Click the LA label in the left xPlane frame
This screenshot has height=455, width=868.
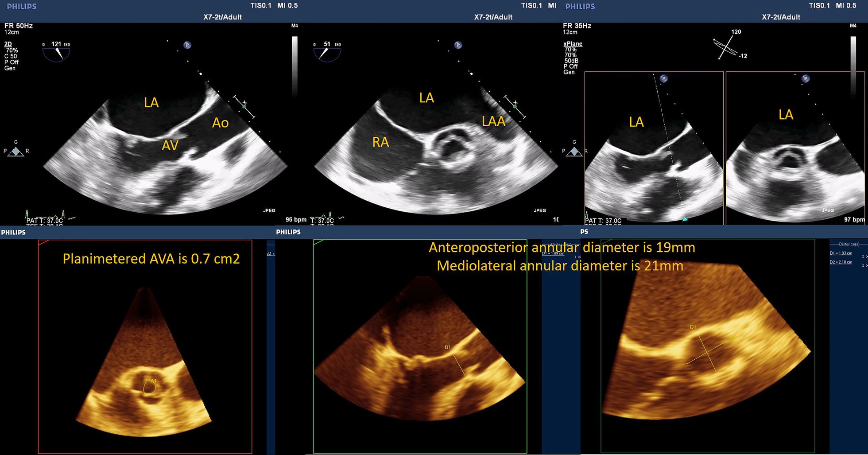click(x=636, y=122)
